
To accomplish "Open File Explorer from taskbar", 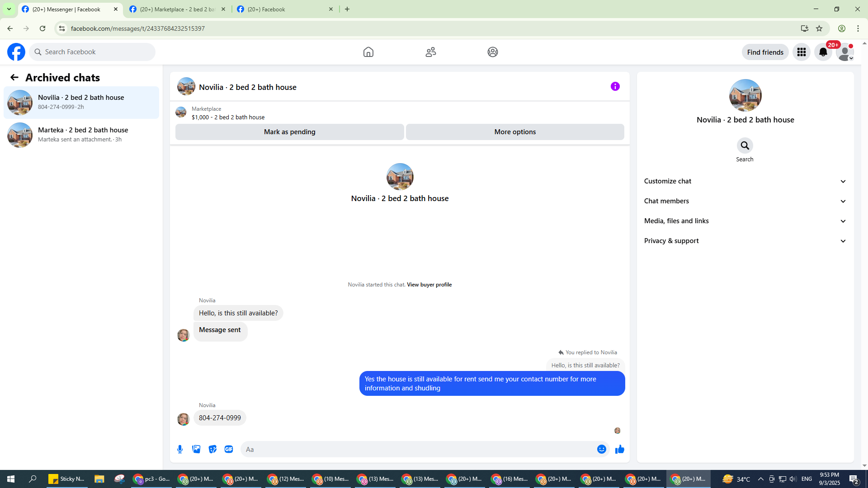I will click(x=99, y=479).
